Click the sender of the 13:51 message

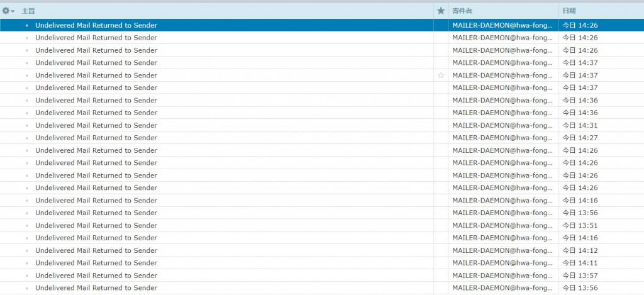(502, 225)
